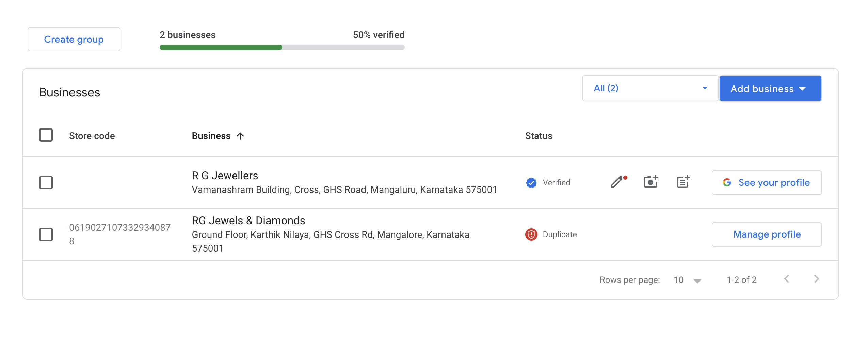Click the Create group button
Viewport: 868px width, 349px height.
click(x=74, y=39)
